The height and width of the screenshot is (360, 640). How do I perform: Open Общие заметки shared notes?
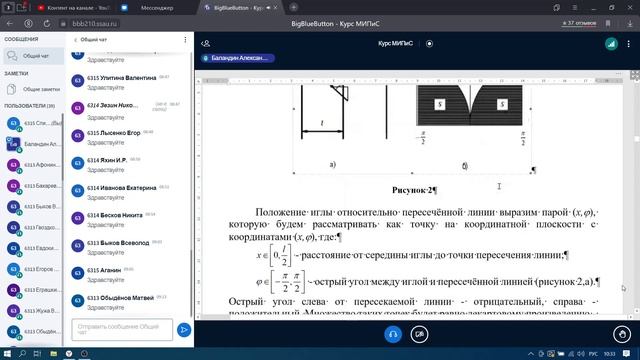33,89
